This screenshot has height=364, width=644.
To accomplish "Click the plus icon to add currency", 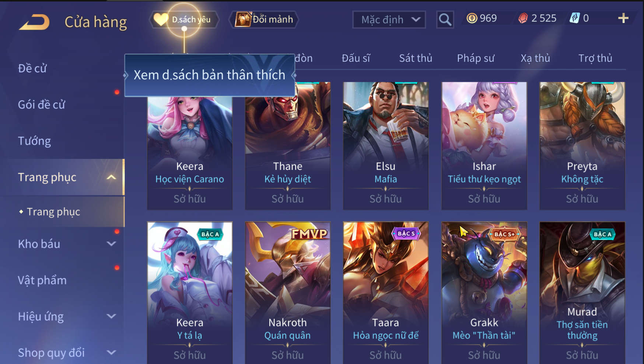I will click(623, 18).
